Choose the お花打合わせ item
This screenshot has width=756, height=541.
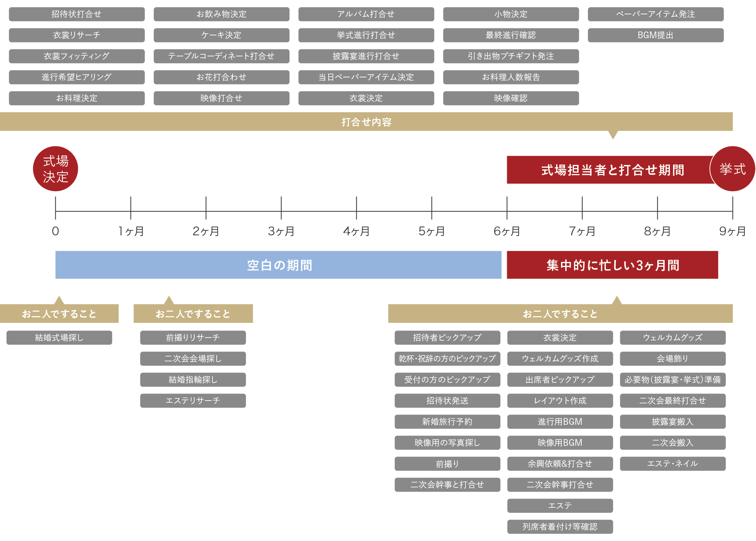(x=222, y=77)
